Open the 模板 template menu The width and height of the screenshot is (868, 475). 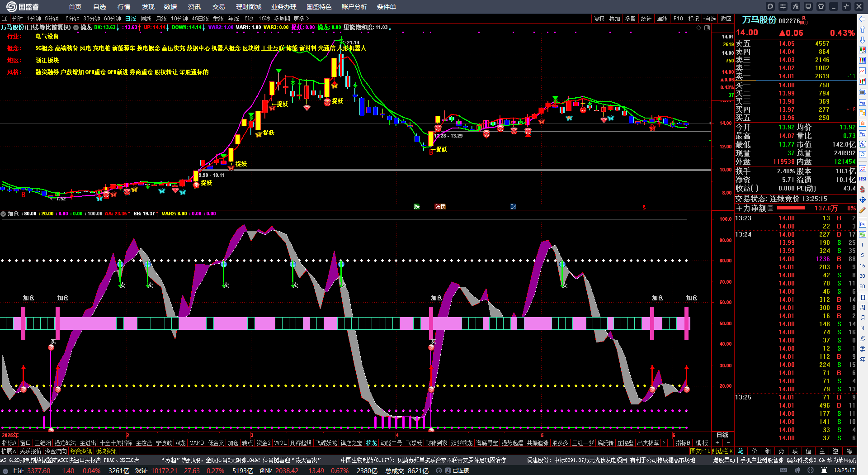coord(702,443)
